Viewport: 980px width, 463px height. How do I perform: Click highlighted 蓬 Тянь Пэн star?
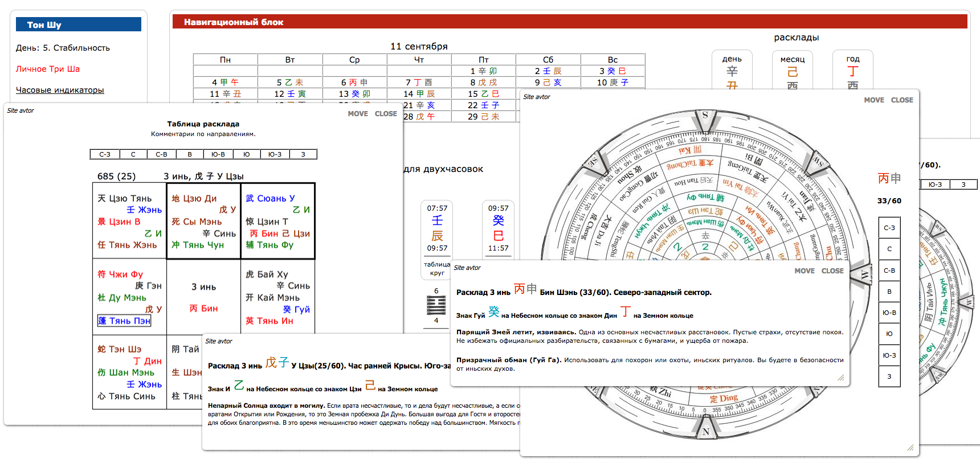click(x=124, y=321)
